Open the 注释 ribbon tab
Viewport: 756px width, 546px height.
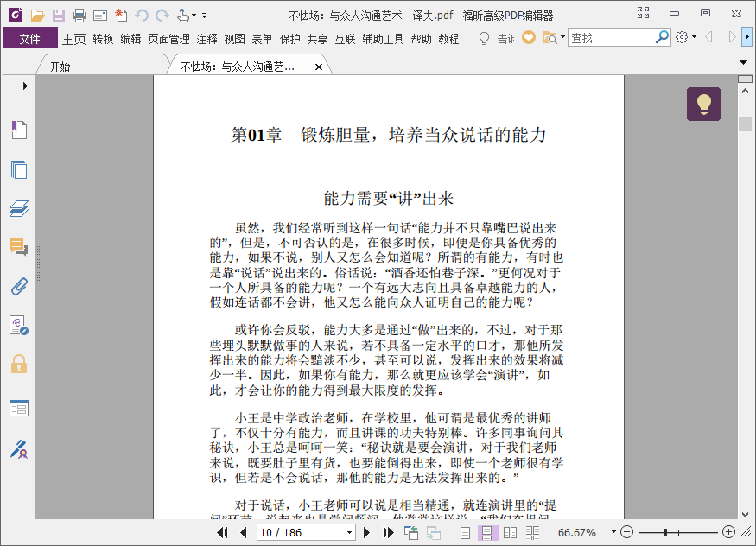coord(206,39)
